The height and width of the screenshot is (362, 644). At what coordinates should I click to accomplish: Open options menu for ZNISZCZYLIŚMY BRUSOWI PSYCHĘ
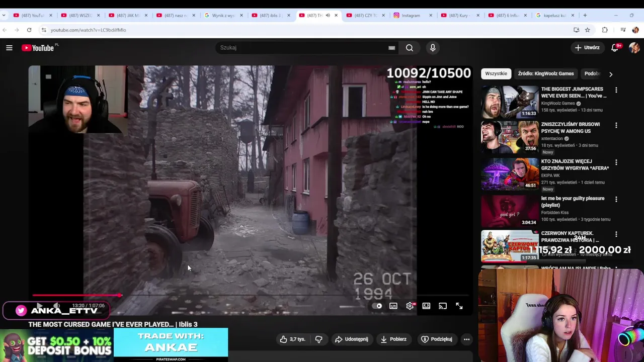pos(616,125)
